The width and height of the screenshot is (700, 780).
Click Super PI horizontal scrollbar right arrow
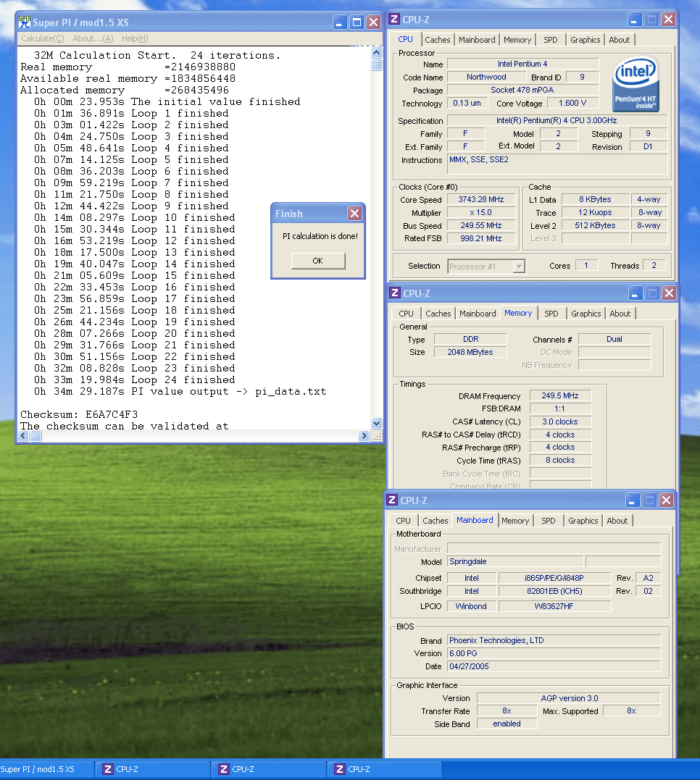[364, 436]
